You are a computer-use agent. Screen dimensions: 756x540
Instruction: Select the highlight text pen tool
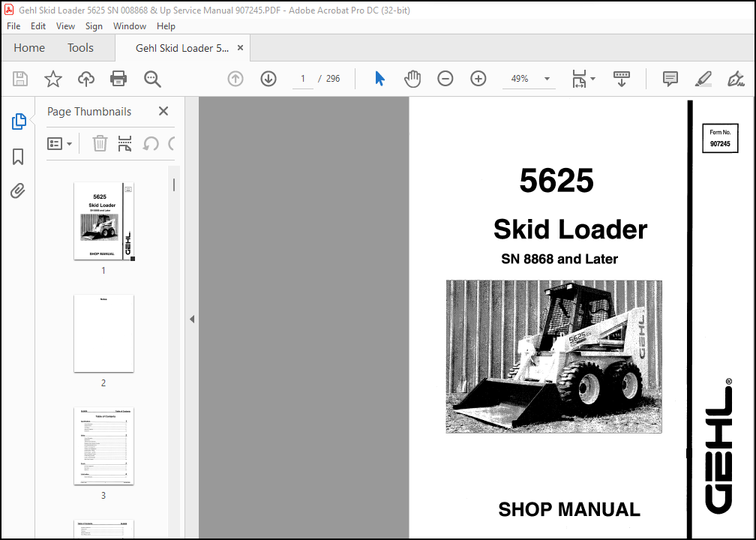[703, 79]
